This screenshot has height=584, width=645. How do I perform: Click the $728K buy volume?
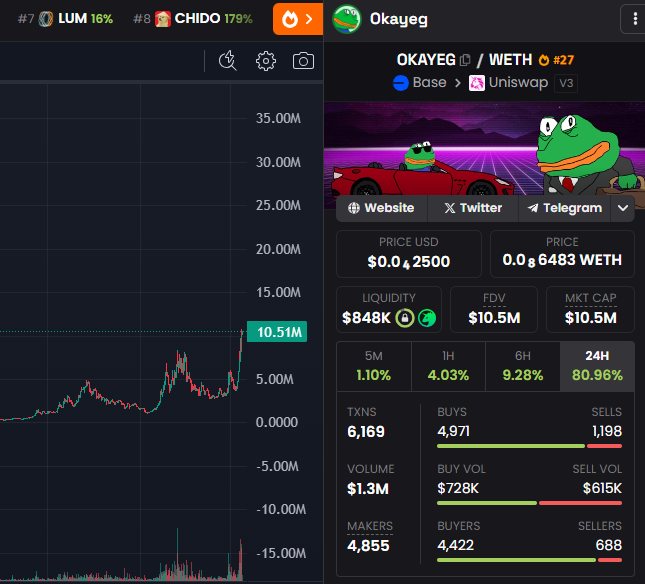(458, 489)
